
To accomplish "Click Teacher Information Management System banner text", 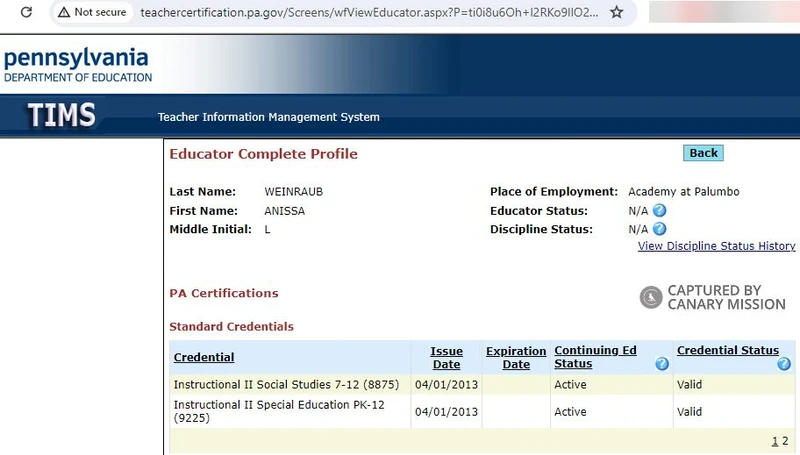I will click(268, 117).
